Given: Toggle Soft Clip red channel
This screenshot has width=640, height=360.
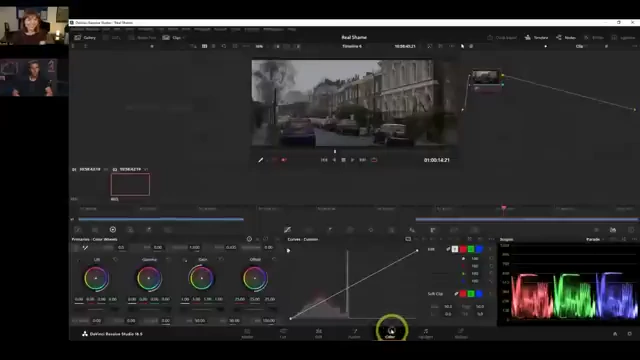Looking at the screenshot, I should click(463, 293).
